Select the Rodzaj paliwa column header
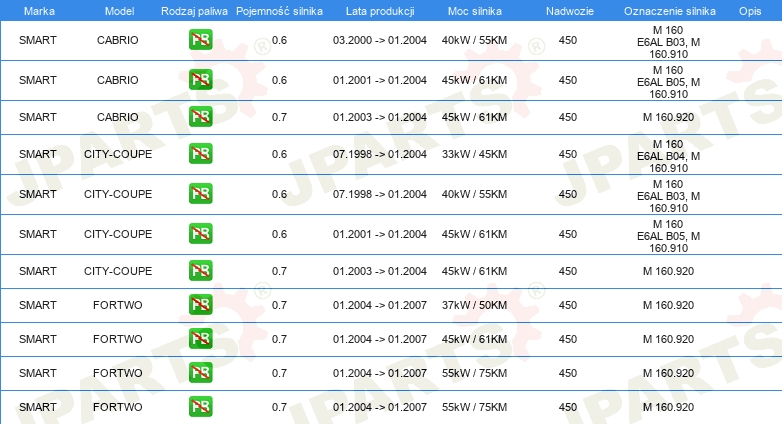Viewport: 782px width, 424px height. [194, 11]
